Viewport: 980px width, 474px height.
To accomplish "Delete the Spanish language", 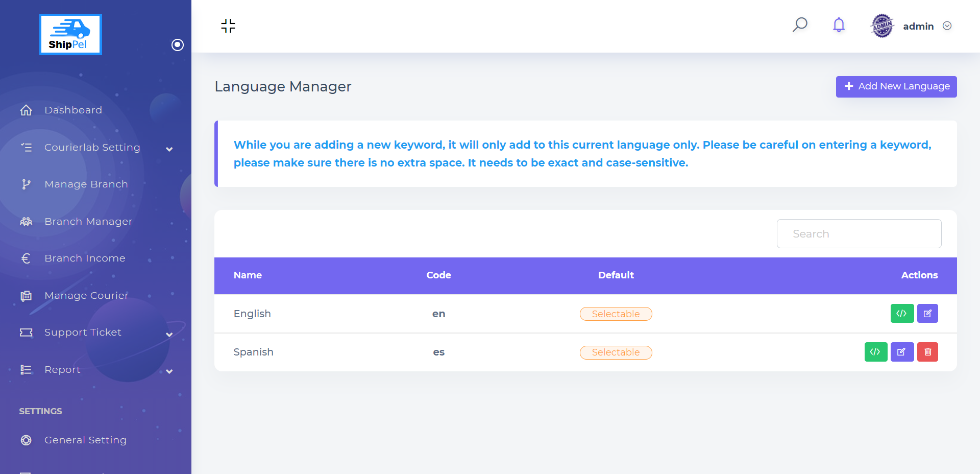I will pyautogui.click(x=927, y=352).
